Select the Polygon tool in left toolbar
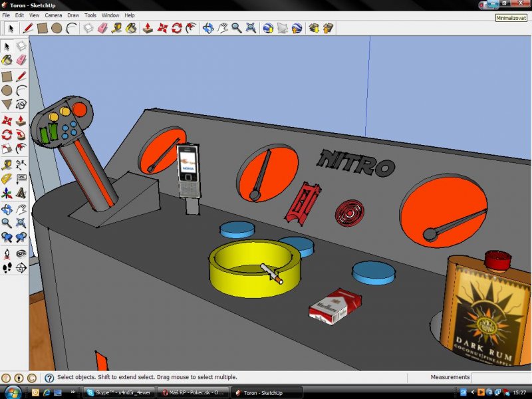The image size is (532, 399). click(7, 104)
